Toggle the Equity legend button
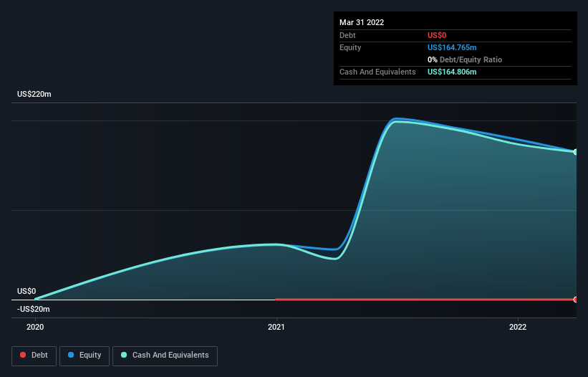The height and width of the screenshot is (377, 588). 85,355
